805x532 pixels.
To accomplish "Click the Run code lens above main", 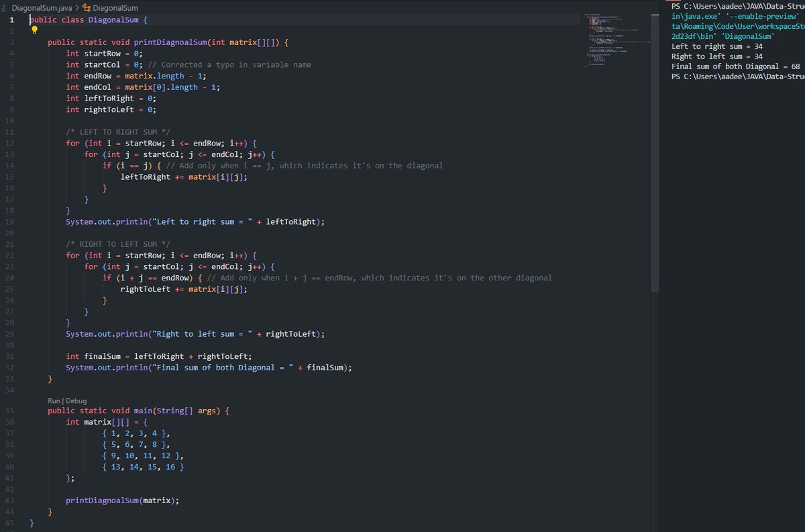I will 55,401.
